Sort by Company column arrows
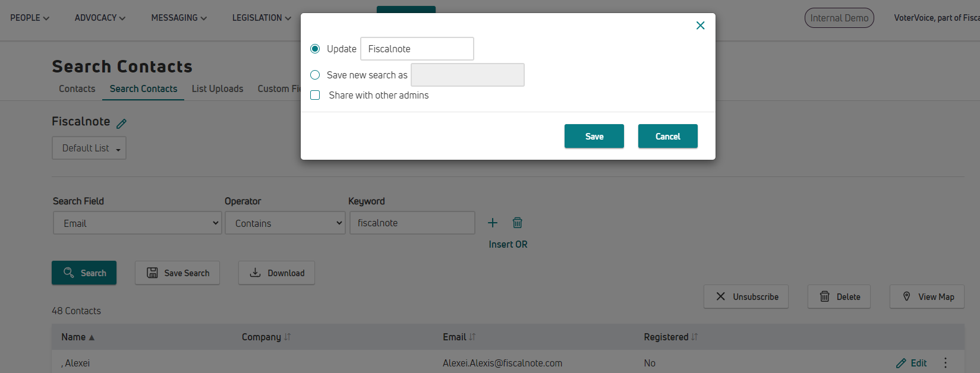Screen dimensions: 980x373 pos(288,337)
